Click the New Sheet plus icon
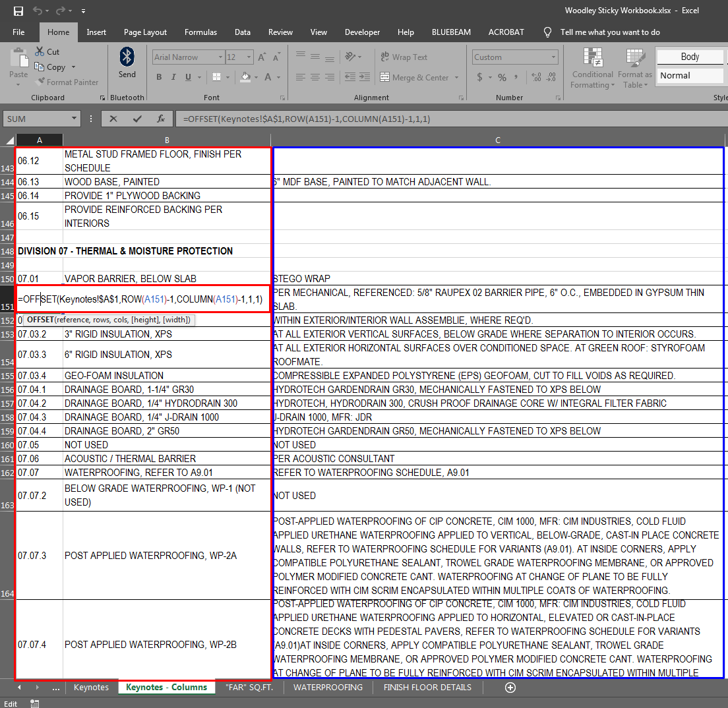This screenshot has width=728, height=708. point(510,688)
